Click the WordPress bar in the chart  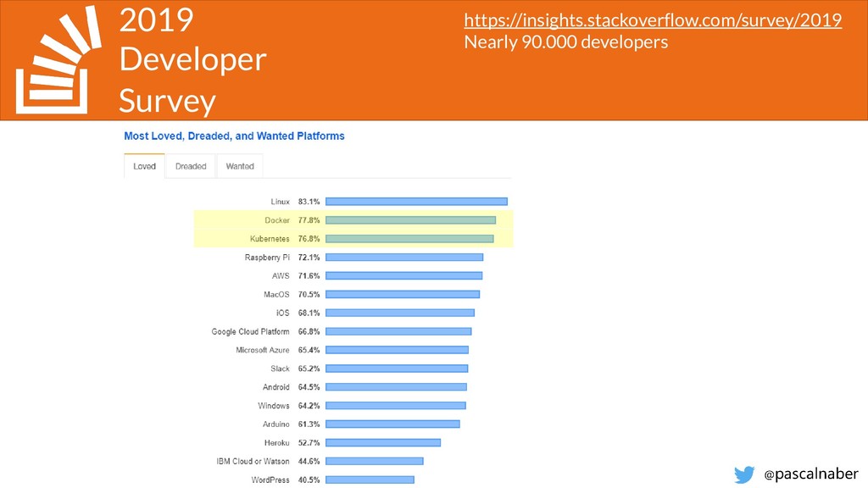[x=370, y=480]
